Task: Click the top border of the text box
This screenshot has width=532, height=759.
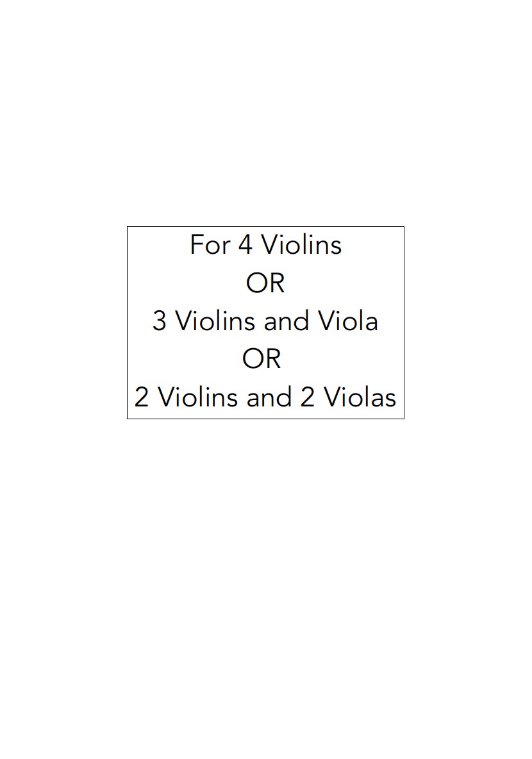Action: tap(265, 226)
